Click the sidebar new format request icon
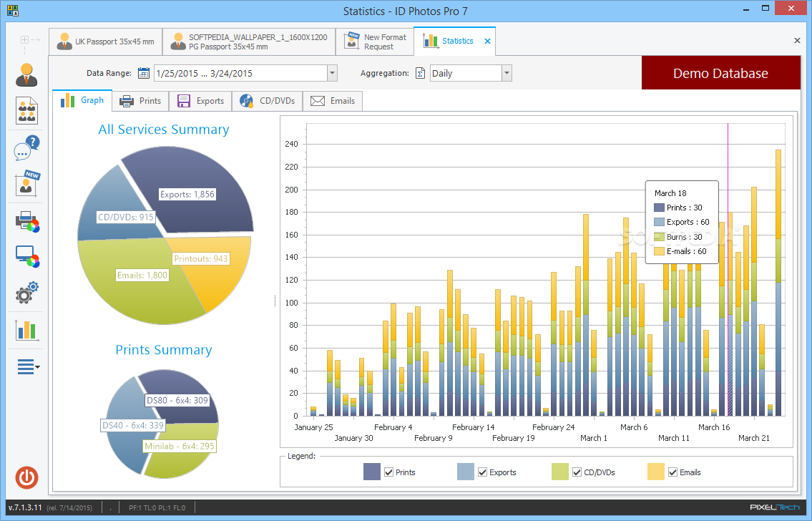 (27, 182)
